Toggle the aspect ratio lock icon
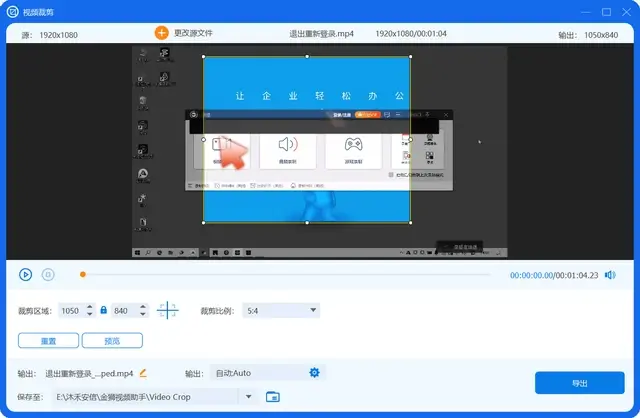This screenshot has height=418, width=640. click(x=104, y=310)
